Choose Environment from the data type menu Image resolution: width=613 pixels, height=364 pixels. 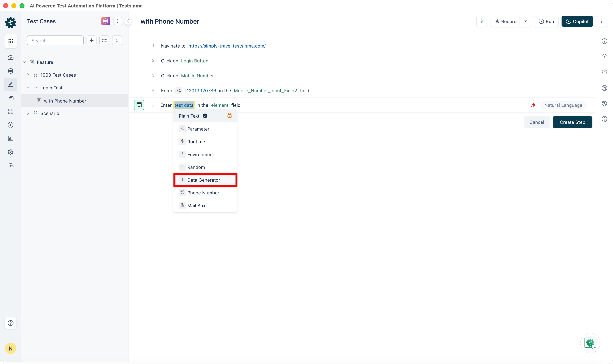tap(205, 155)
